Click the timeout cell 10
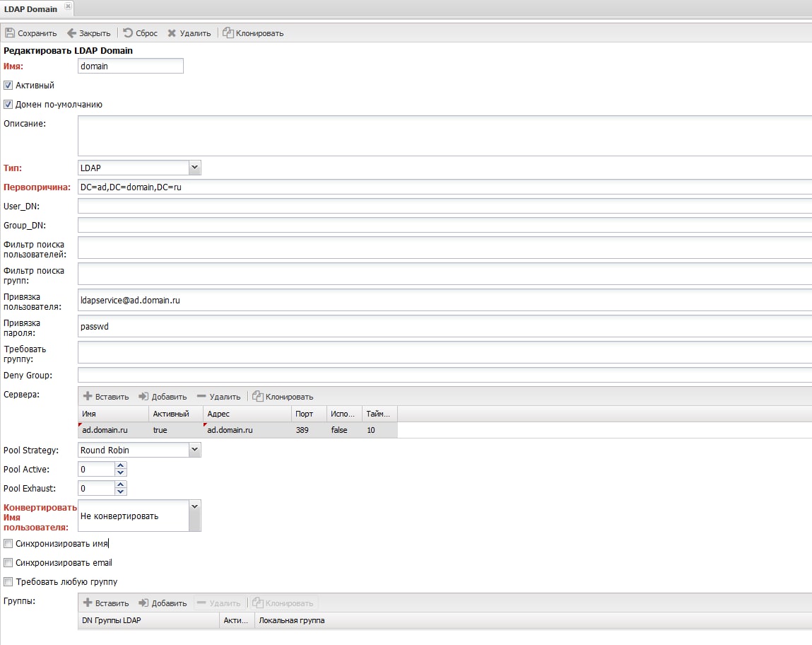 pos(379,430)
